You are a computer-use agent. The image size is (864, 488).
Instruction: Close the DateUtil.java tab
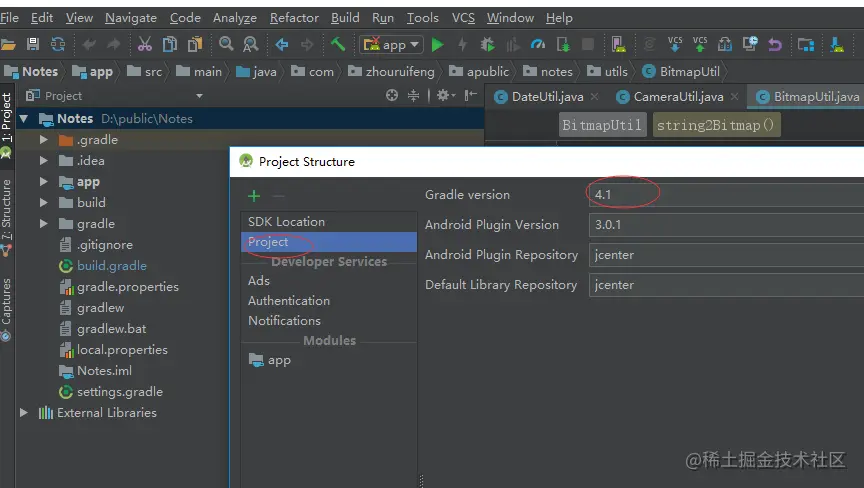(x=595, y=96)
